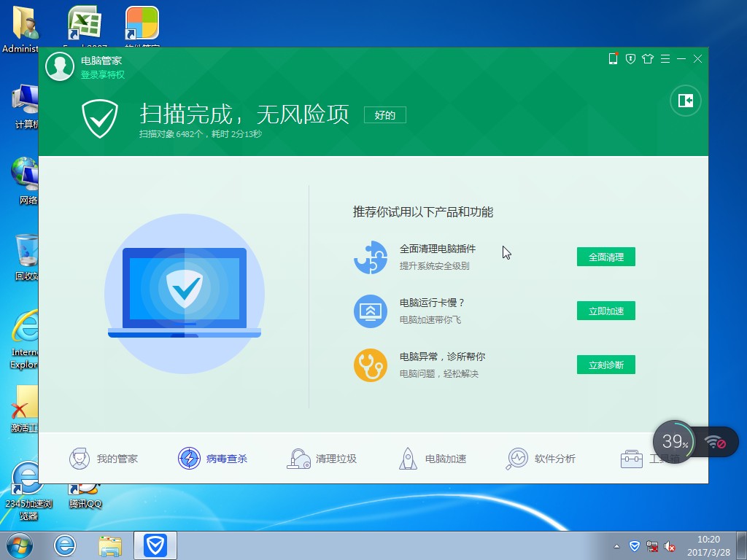Click the large shield checkmark scan icon
This screenshot has width=747, height=560.
[99, 119]
